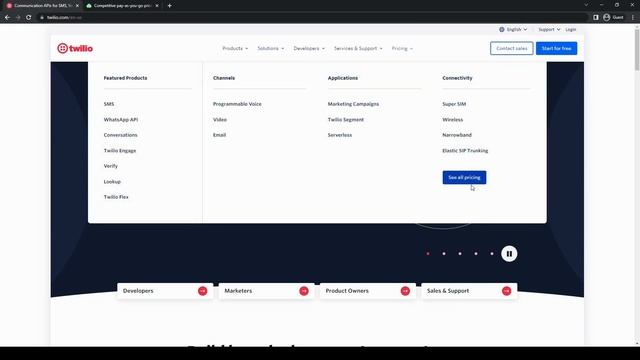Switch to Communication APIs tab

click(43, 6)
